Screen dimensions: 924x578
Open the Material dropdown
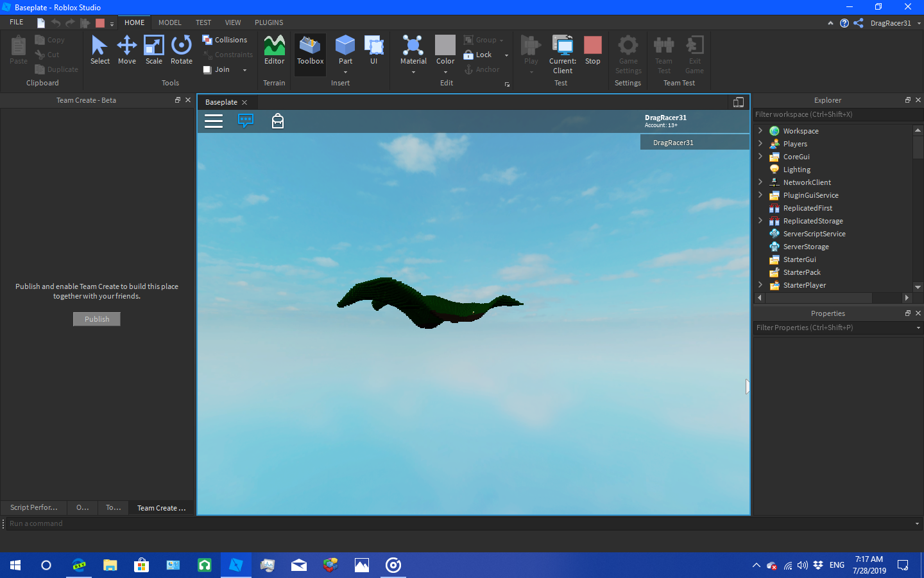(413, 49)
